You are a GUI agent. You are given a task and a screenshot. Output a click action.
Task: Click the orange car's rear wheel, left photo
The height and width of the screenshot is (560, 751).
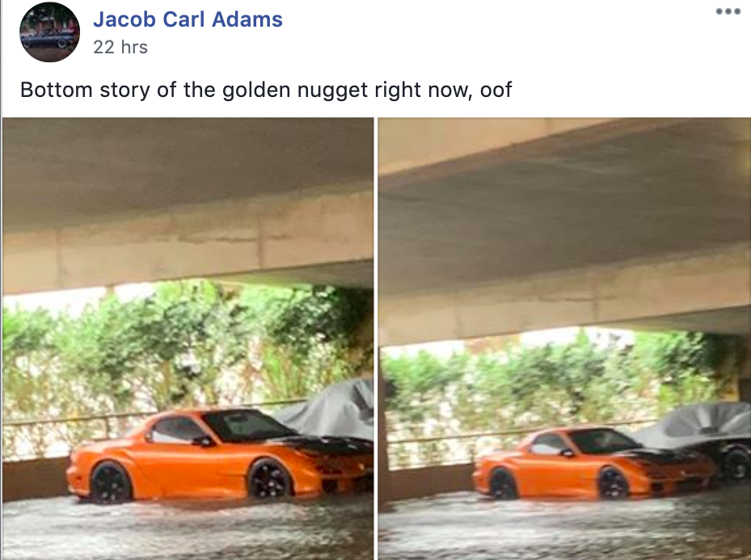111,482
